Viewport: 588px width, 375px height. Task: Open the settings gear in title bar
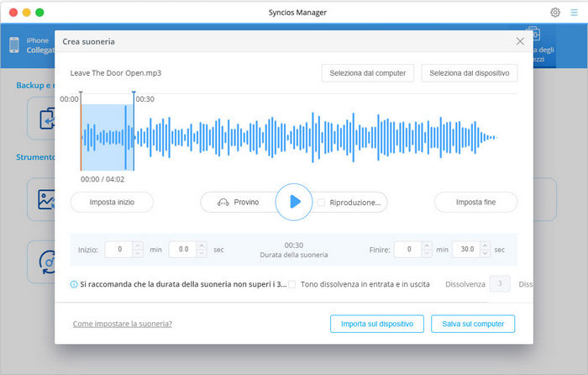[555, 13]
